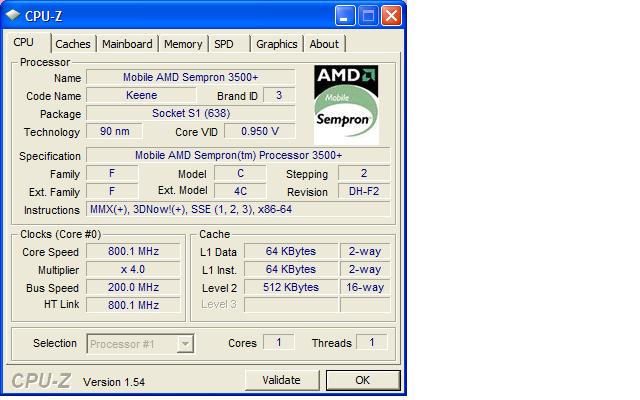The image size is (640, 400).
Task: Click the Model value C
Action: (x=240, y=173)
